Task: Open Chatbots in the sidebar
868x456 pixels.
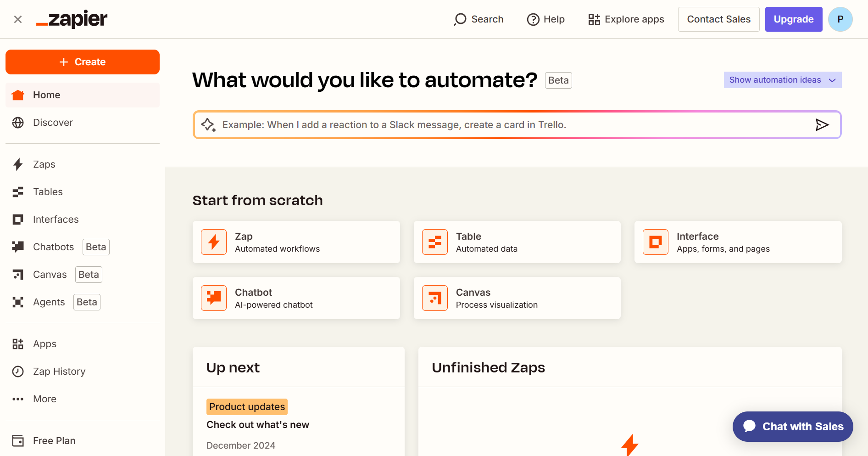Action: pos(83,247)
